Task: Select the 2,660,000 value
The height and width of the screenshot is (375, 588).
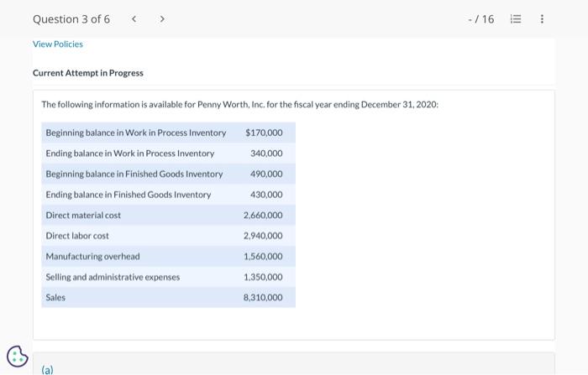Action: 263,215
